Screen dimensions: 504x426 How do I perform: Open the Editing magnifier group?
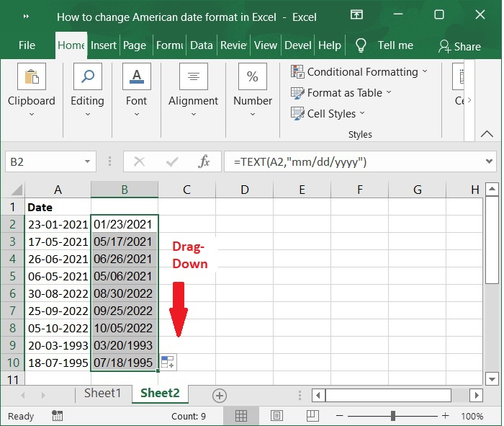[87, 76]
